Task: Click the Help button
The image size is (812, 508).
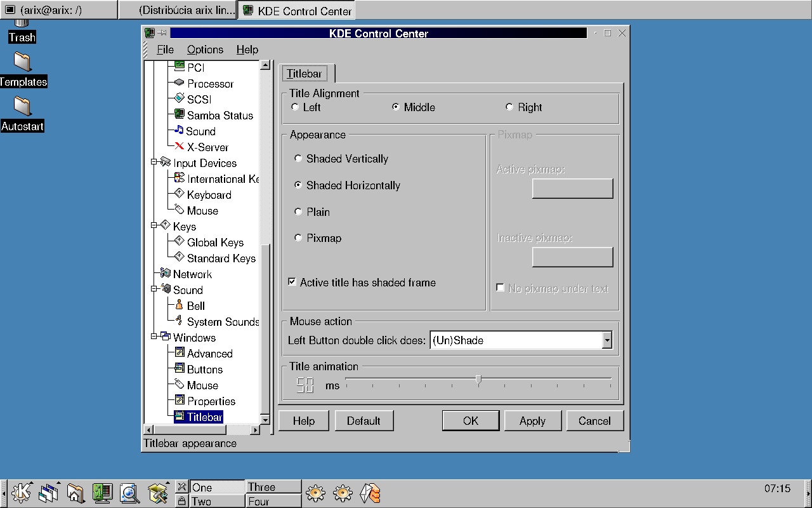Action: pyautogui.click(x=304, y=421)
